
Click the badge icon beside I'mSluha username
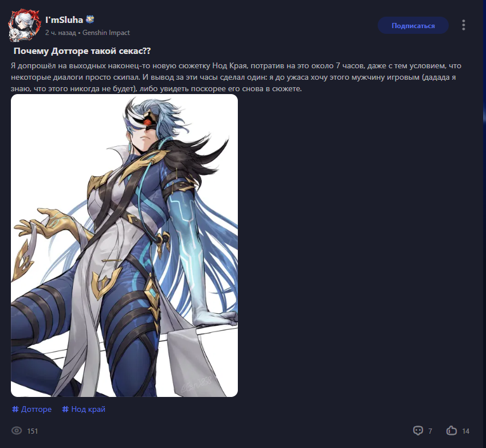[90, 20]
